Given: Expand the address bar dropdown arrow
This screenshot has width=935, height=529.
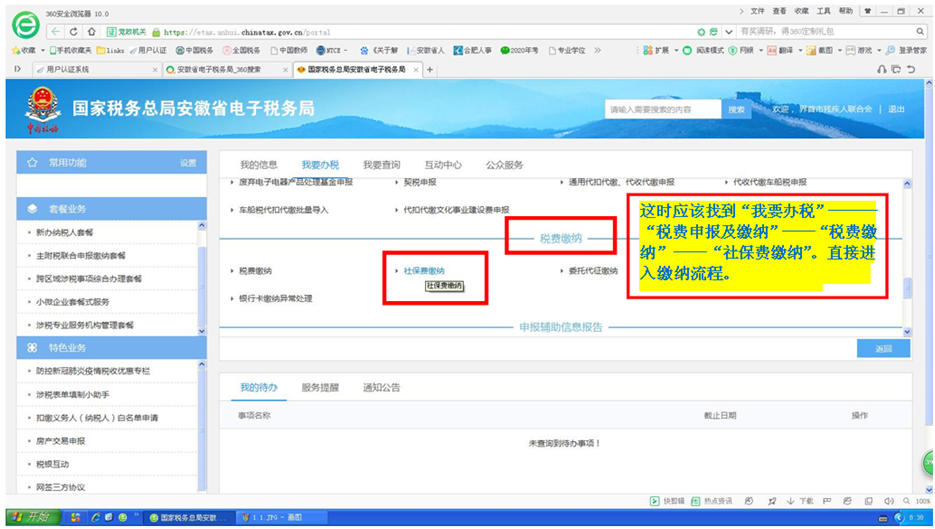Looking at the screenshot, I should pyautogui.click(x=728, y=32).
